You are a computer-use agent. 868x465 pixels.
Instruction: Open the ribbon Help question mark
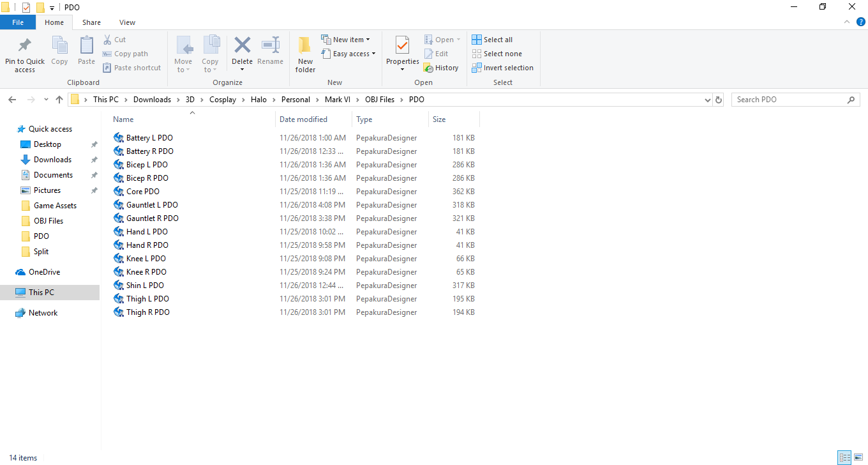(x=860, y=22)
